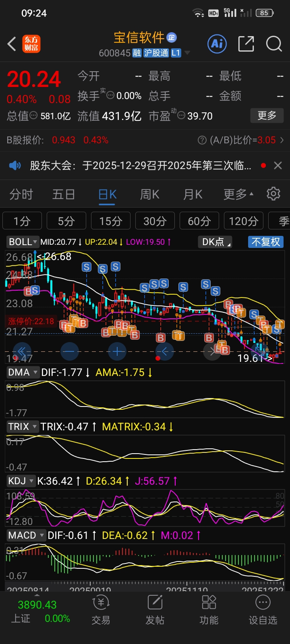Tap the speaker announcement icon

pos(15,165)
